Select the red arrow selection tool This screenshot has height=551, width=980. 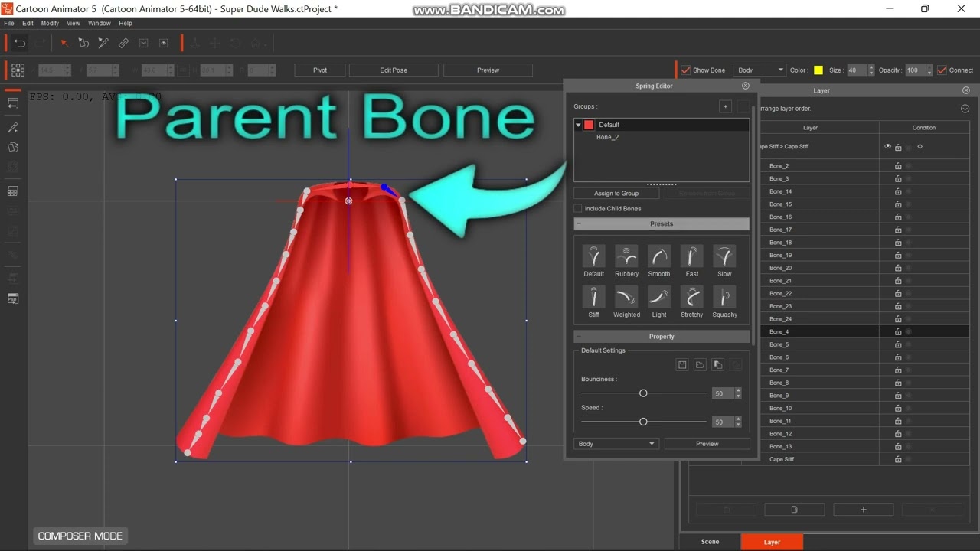point(64,44)
